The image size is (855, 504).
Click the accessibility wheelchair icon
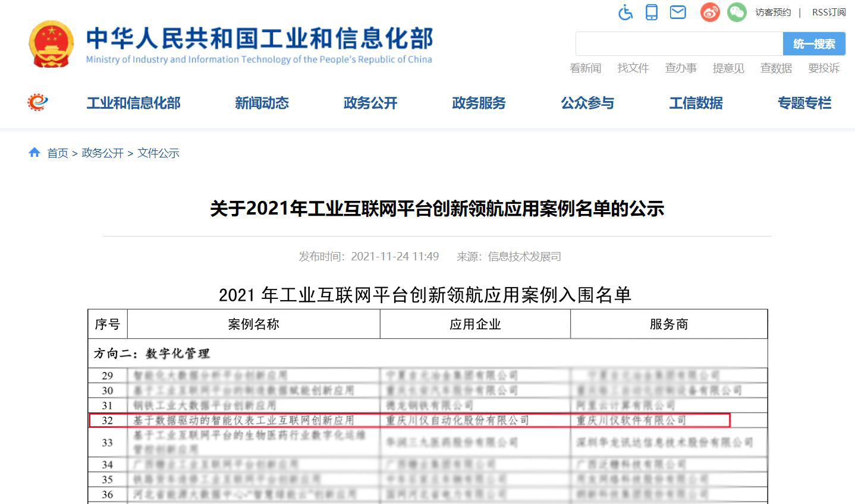coord(625,12)
